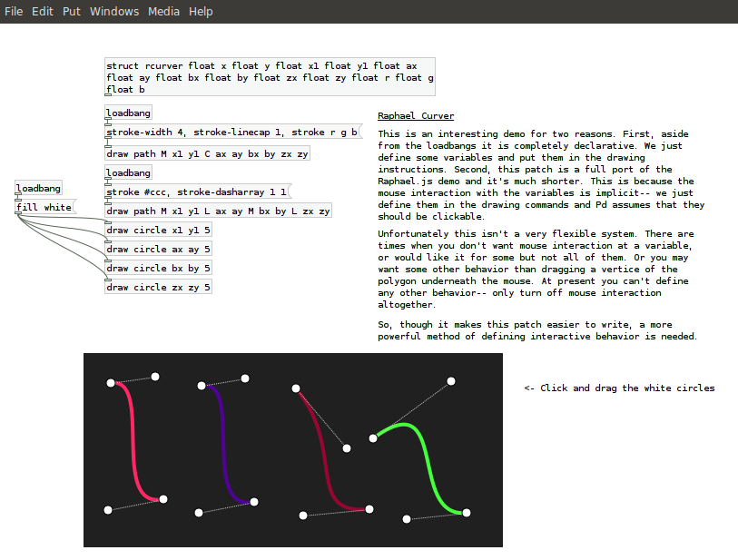Open the Edit menu
738x560 pixels.
point(43,12)
